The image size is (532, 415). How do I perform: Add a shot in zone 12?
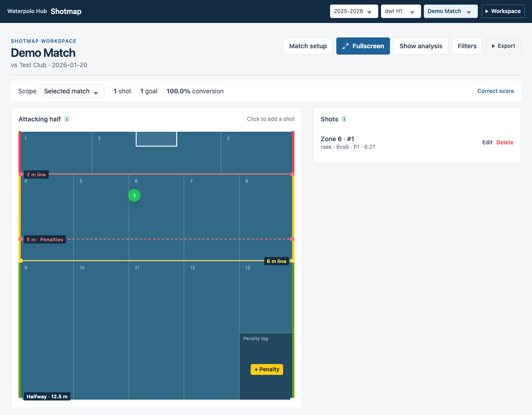coord(212,330)
